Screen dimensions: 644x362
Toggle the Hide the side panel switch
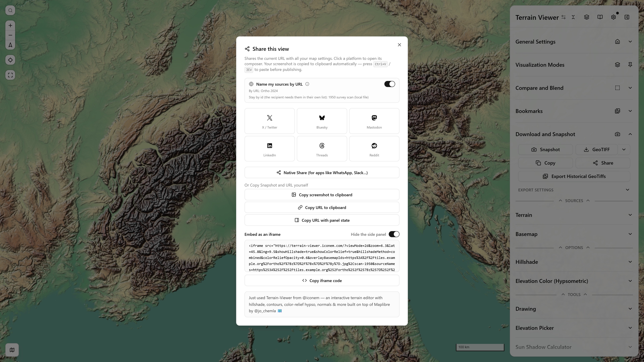coord(394,234)
